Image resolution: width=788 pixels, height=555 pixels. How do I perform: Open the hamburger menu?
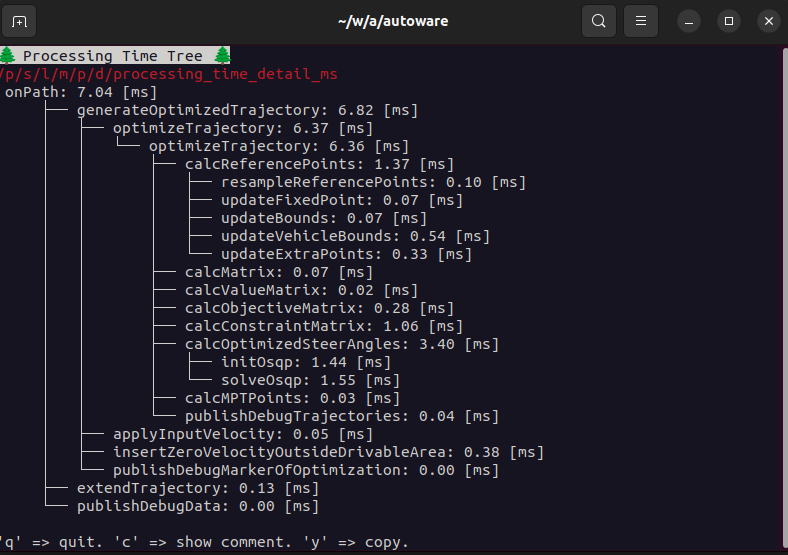(x=641, y=21)
